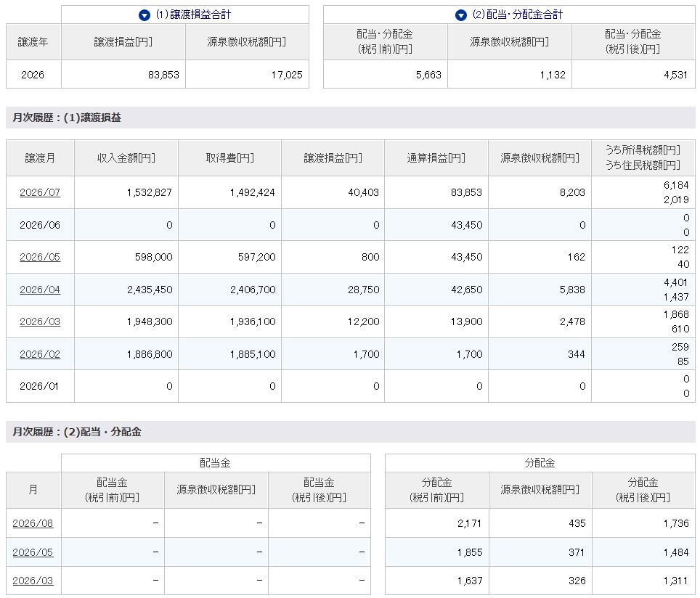The width and height of the screenshot is (700, 598).
Task: Open the 2026/03 distribution month link
Action: click(33, 581)
